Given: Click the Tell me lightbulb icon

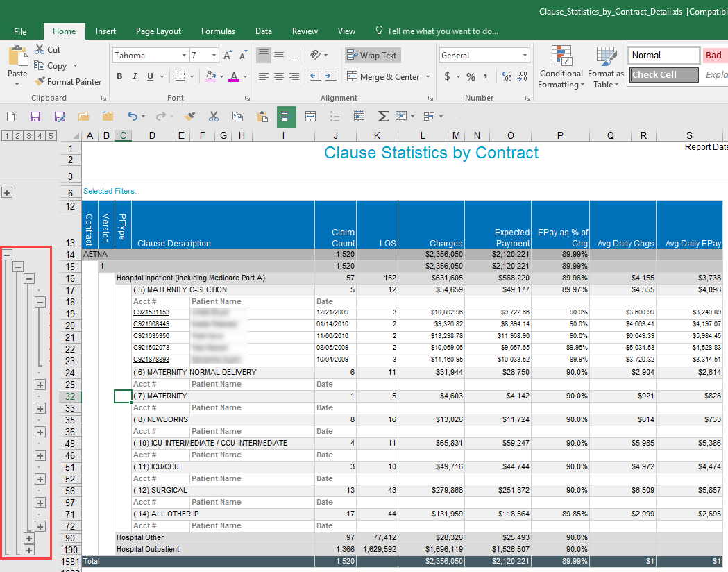Looking at the screenshot, I should 379,31.
